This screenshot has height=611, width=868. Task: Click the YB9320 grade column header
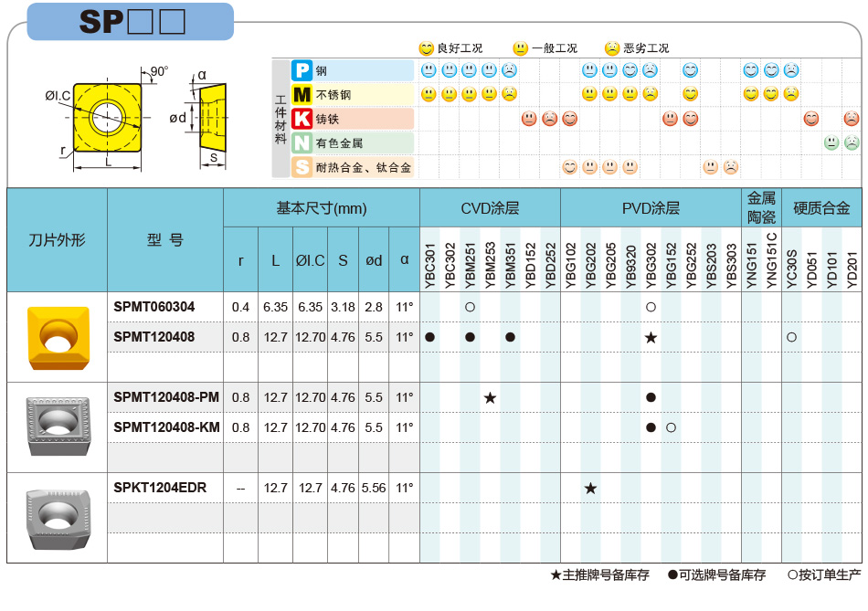631,266
